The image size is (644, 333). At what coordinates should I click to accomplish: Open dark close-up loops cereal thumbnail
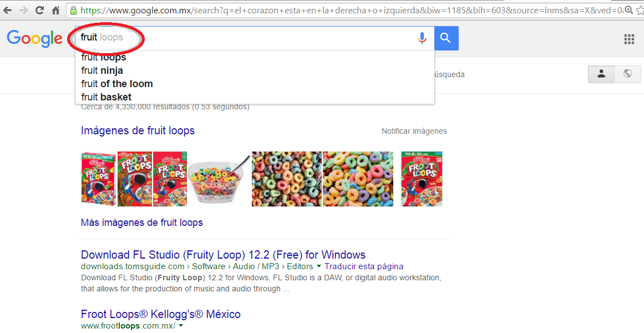click(287, 179)
